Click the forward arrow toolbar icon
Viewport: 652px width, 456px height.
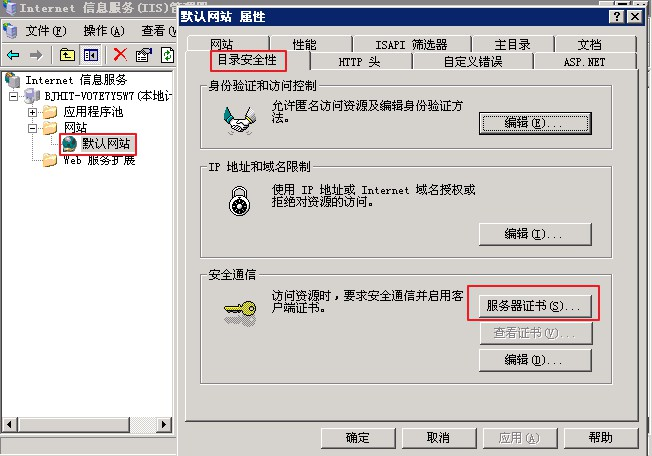point(36,55)
